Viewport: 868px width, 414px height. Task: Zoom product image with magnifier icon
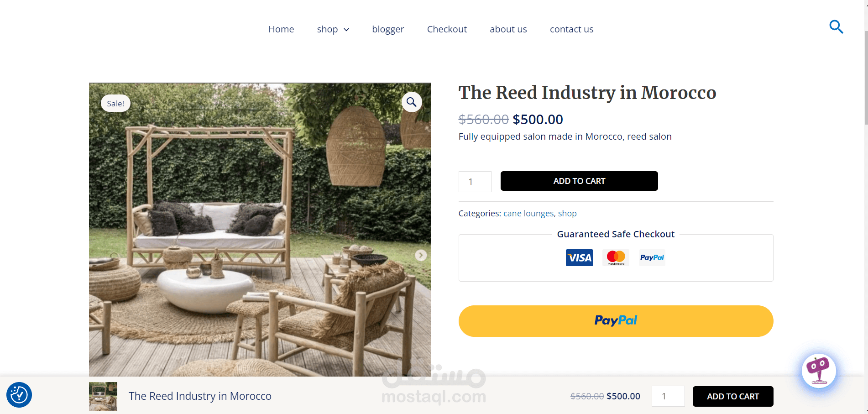[x=412, y=102]
